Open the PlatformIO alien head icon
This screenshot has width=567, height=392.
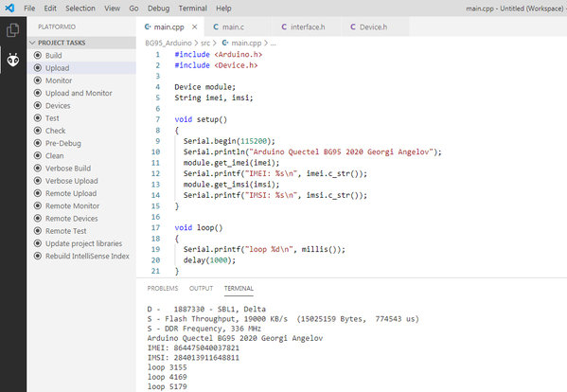pos(13,60)
